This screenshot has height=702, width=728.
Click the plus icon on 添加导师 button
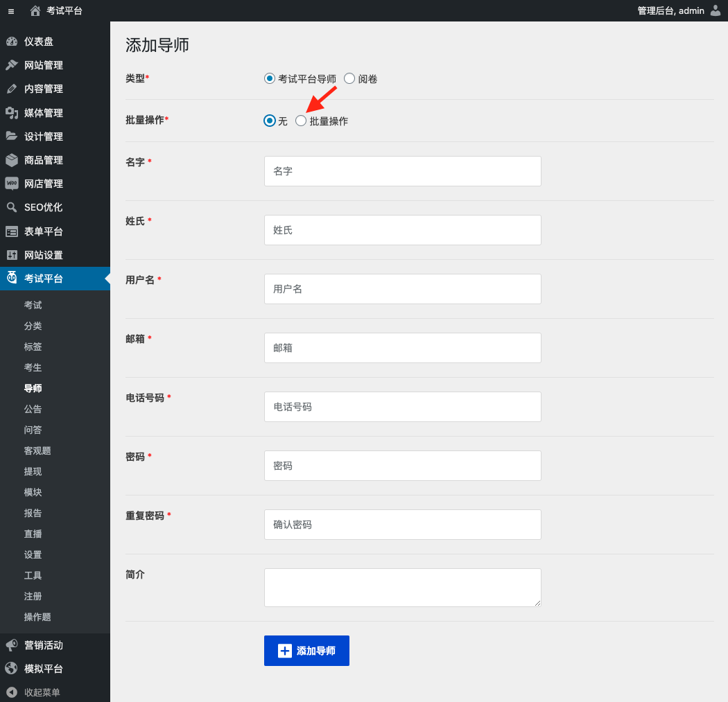pyautogui.click(x=284, y=651)
